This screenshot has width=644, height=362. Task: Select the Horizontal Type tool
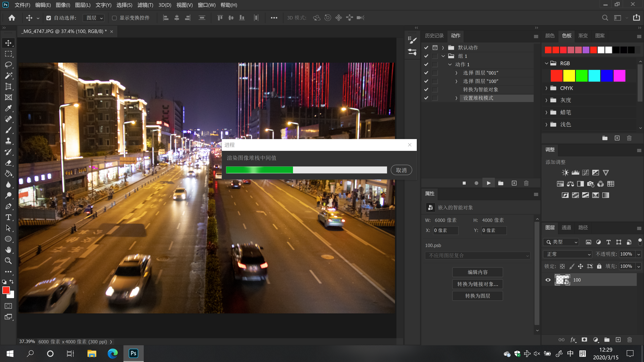coord(8,217)
